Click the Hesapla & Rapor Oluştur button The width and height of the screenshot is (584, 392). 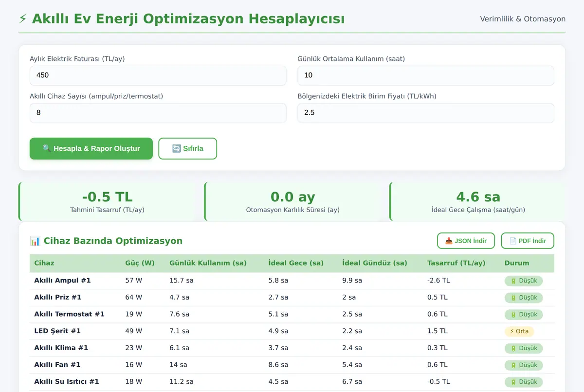(91, 148)
